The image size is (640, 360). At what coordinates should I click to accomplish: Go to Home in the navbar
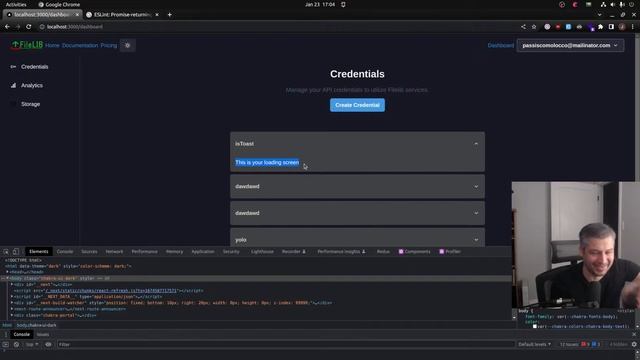click(x=52, y=45)
